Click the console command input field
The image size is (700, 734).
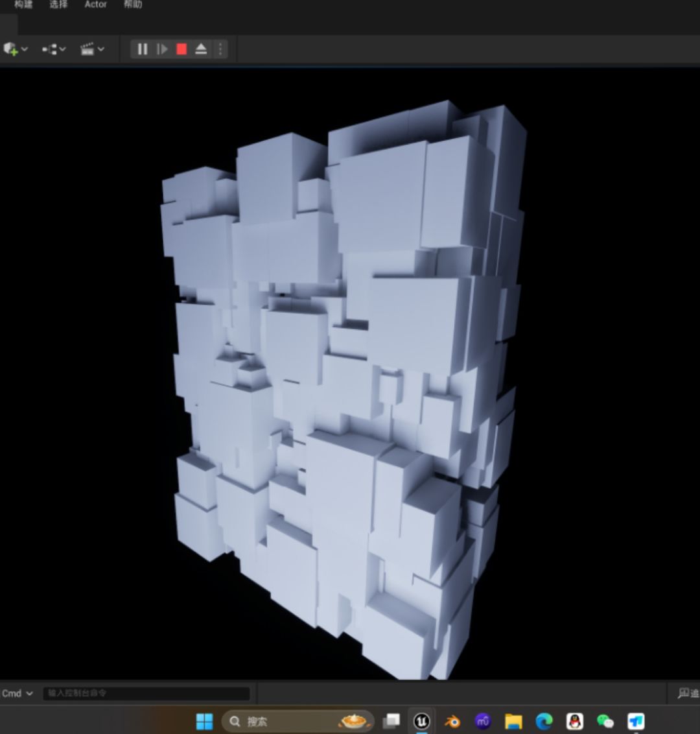coord(146,693)
